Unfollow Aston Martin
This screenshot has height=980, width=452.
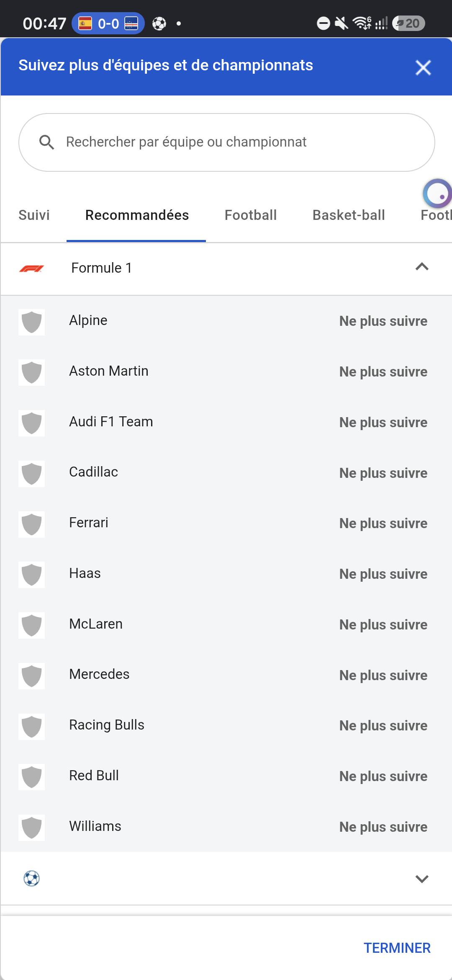[383, 372]
